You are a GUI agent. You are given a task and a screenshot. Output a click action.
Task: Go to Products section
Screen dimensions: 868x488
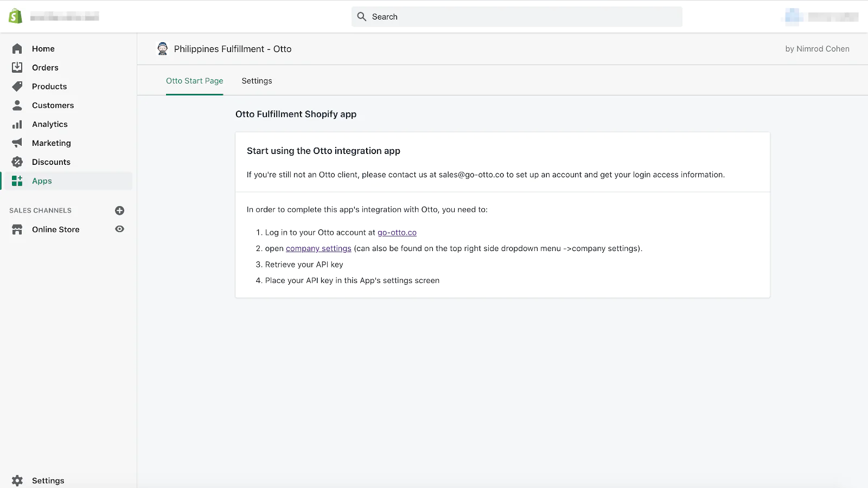pos(49,87)
